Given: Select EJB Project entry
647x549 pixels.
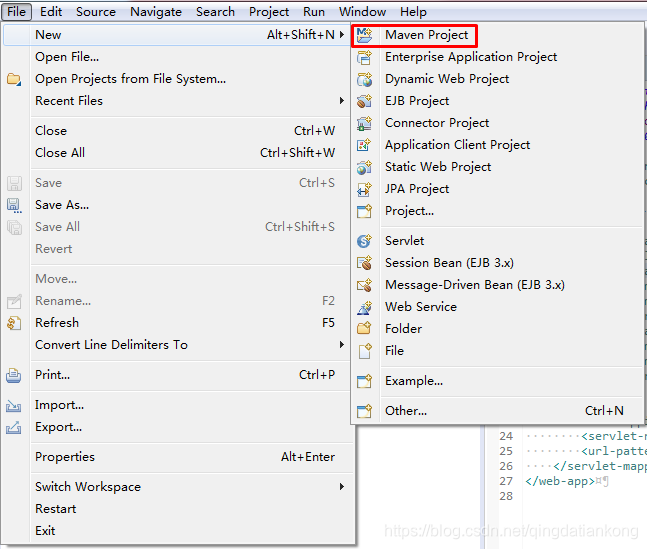Looking at the screenshot, I should [497, 101].
